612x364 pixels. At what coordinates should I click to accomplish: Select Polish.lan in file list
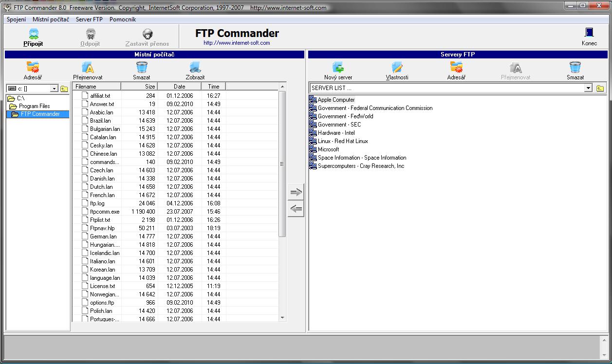[x=101, y=311]
